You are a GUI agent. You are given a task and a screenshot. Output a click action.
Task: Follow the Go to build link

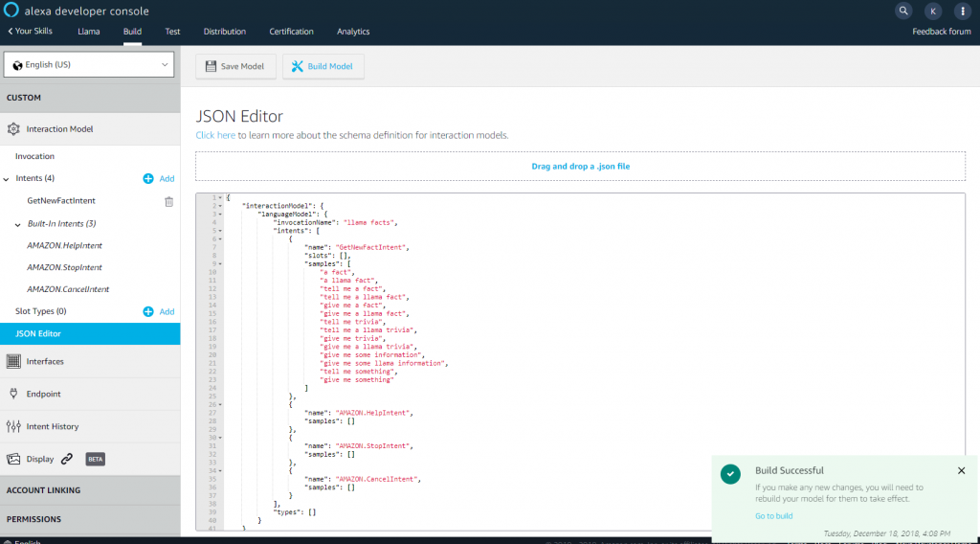coord(773,516)
